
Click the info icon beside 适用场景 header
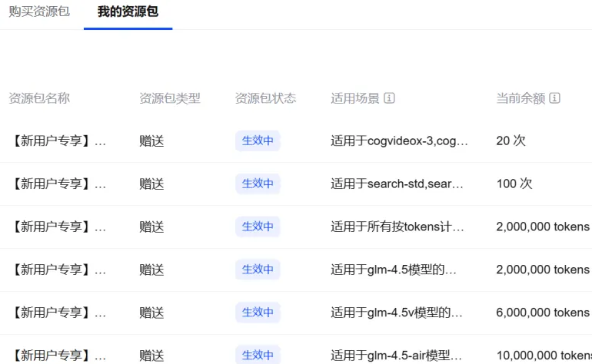pyautogui.click(x=389, y=98)
